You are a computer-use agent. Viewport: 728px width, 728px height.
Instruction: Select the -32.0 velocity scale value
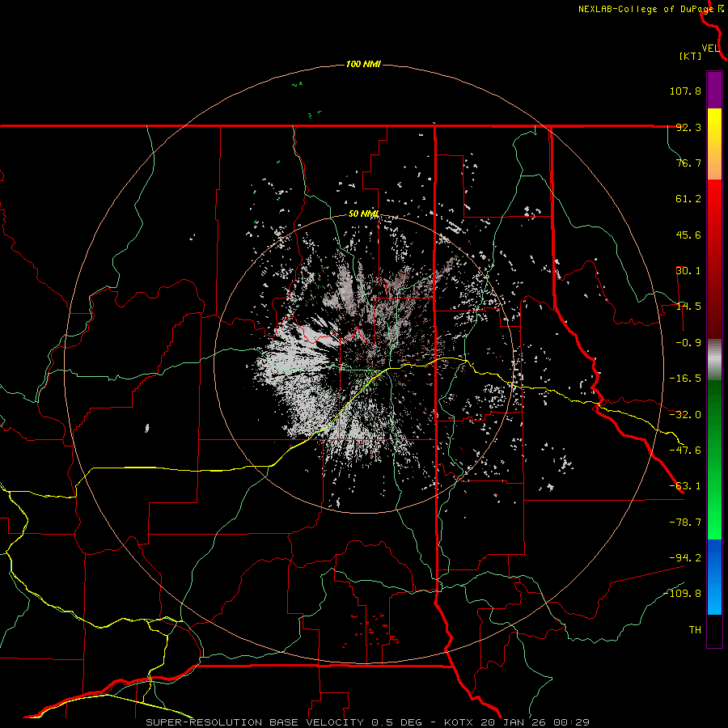[x=685, y=415]
